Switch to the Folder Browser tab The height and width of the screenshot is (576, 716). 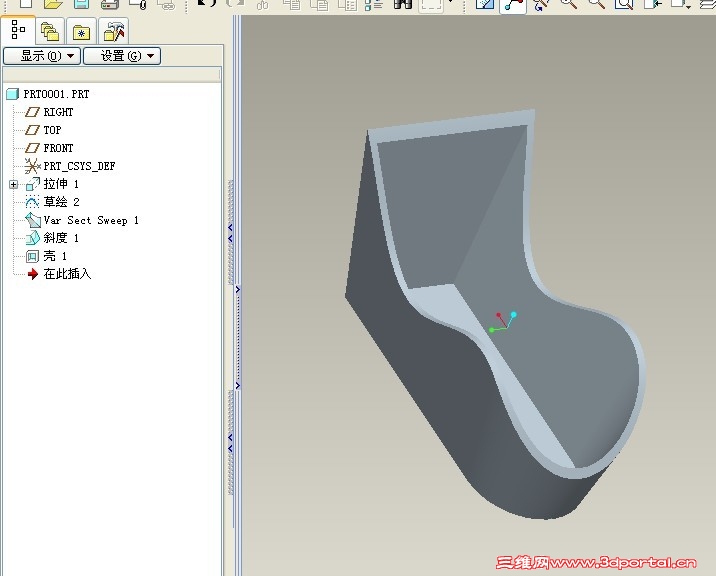[50, 31]
